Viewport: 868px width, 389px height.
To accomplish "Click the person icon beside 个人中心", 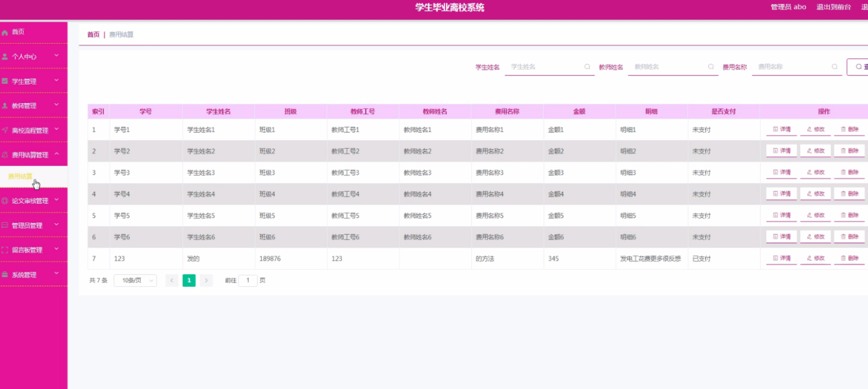I will pyautogui.click(x=5, y=57).
